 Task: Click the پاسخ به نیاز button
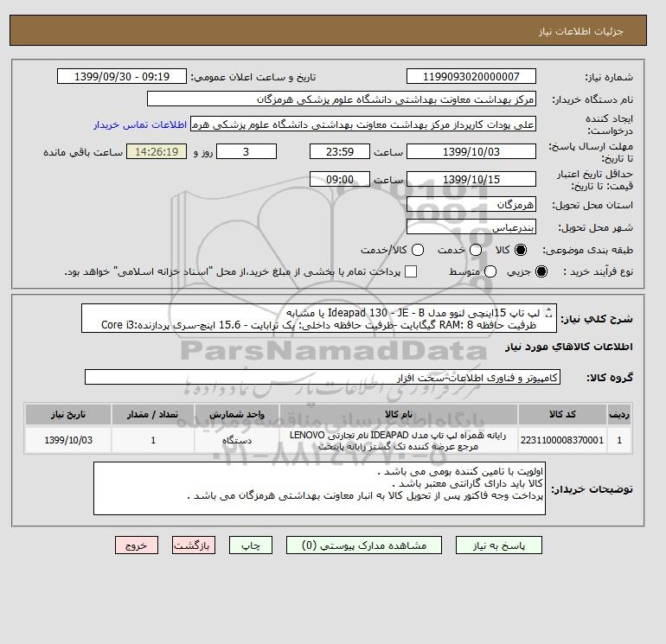click(x=499, y=545)
